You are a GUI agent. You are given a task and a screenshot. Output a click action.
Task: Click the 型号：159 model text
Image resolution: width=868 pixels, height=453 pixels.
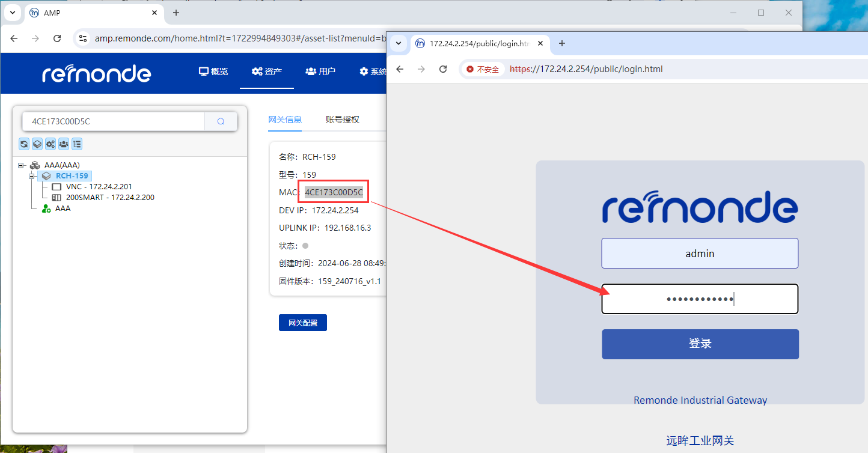pyautogui.click(x=298, y=175)
